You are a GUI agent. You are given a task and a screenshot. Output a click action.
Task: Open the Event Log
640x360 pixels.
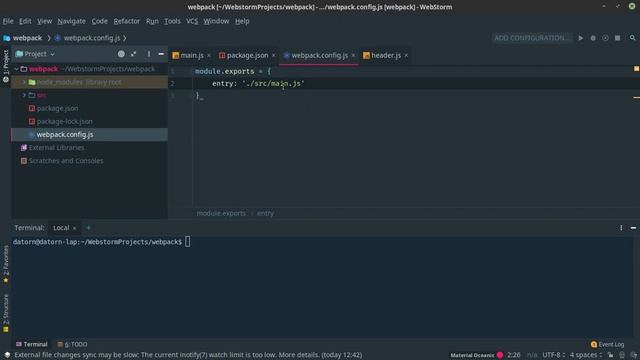[607, 344]
